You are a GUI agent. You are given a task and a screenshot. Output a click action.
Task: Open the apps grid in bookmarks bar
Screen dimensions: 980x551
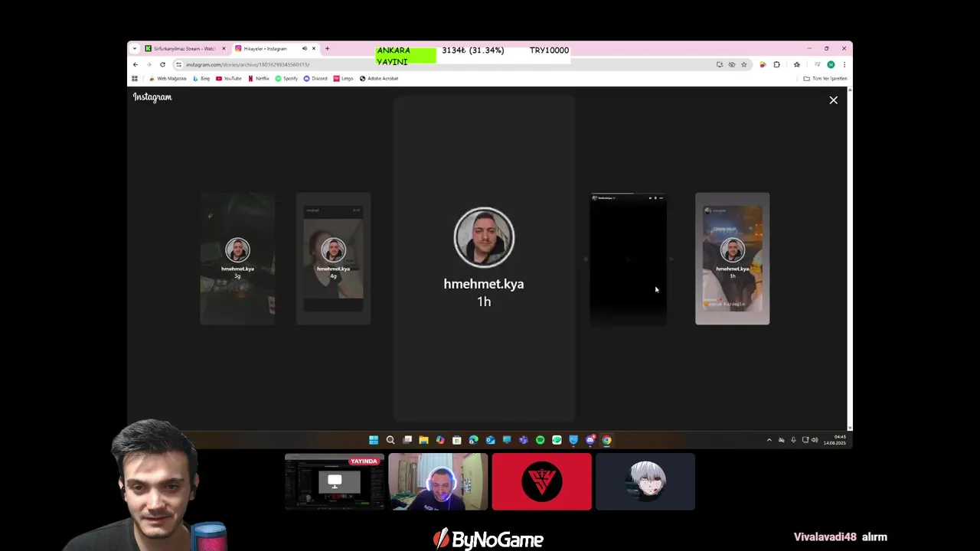tap(135, 78)
